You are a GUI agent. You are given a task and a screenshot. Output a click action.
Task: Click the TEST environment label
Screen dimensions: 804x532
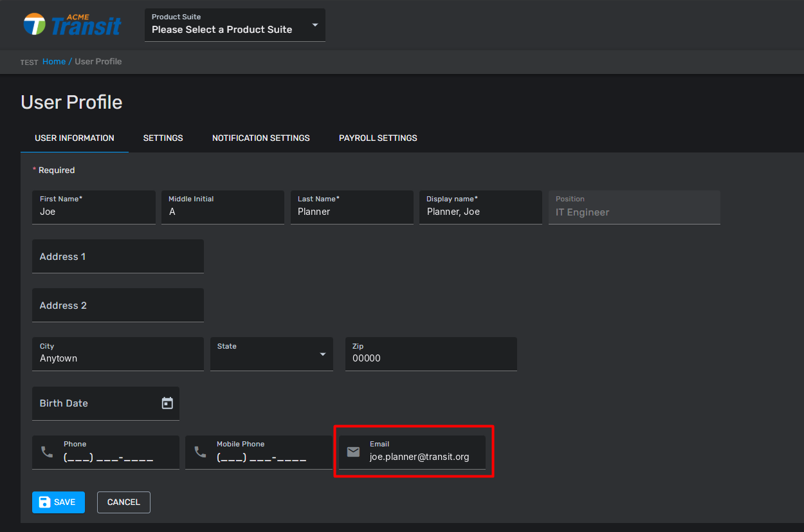click(30, 62)
